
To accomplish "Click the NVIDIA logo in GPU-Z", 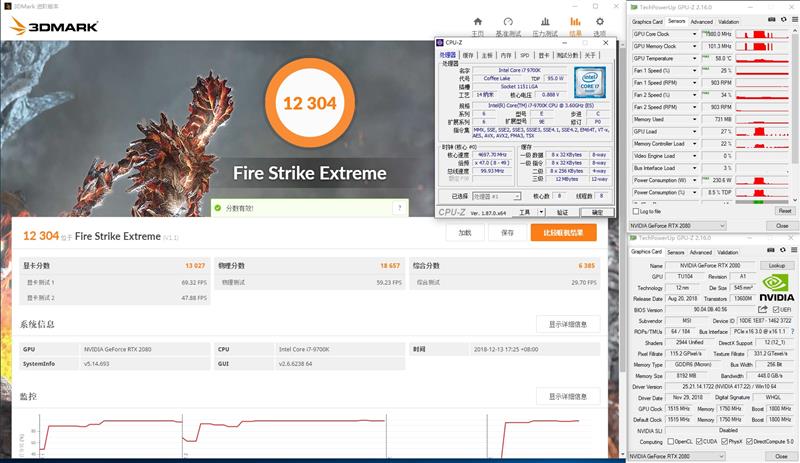I will (777, 288).
